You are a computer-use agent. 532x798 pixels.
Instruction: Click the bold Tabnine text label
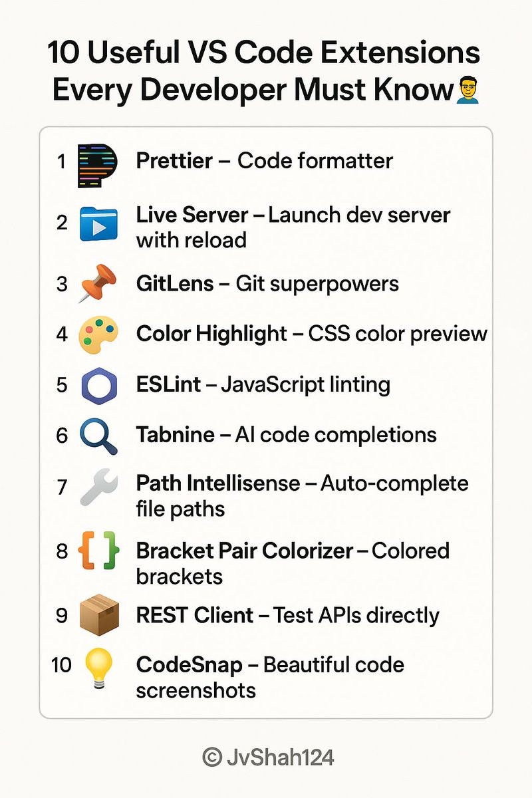click(175, 436)
